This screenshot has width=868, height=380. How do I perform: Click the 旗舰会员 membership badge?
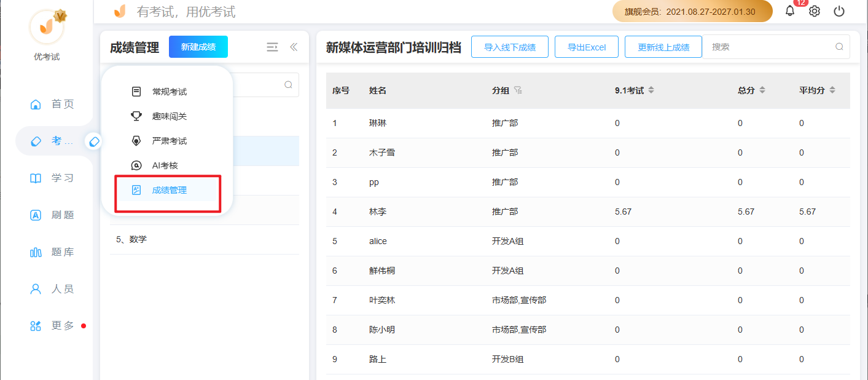(692, 11)
